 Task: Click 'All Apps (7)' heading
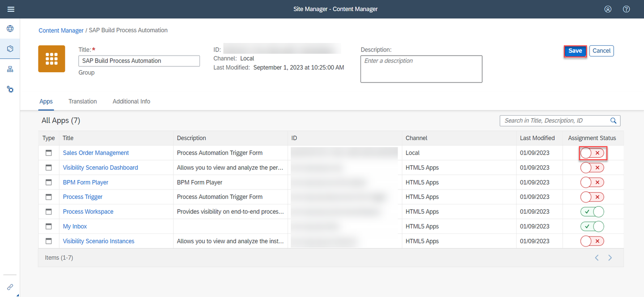tap(61, 121)
